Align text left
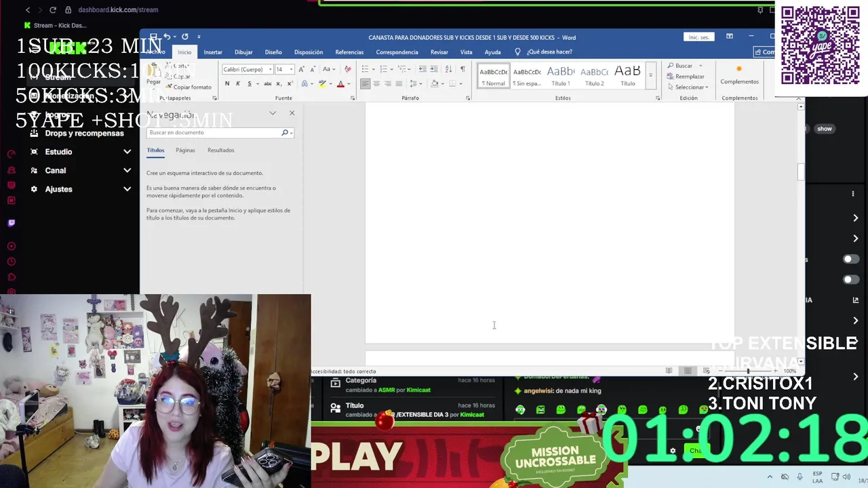 click(x=365, y=83)
